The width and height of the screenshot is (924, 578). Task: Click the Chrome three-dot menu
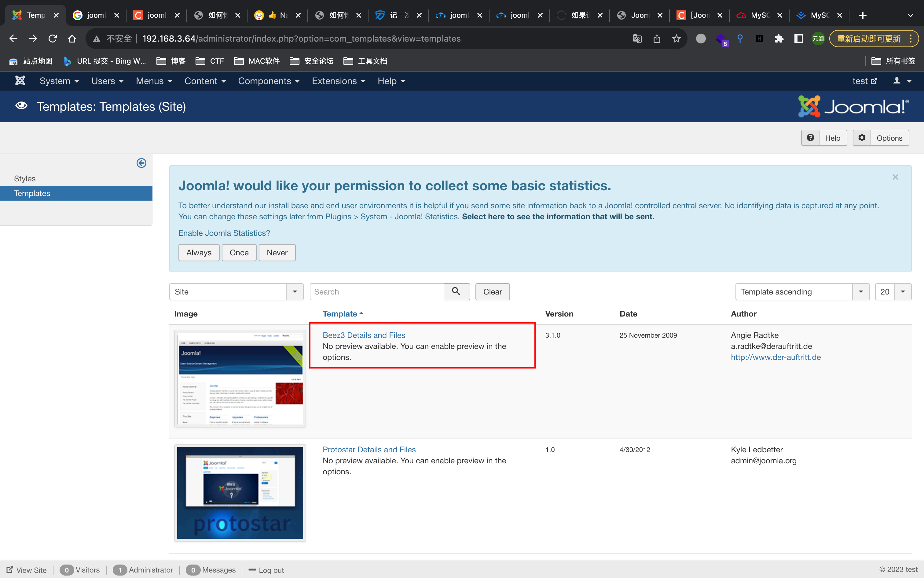click(911, 39)
